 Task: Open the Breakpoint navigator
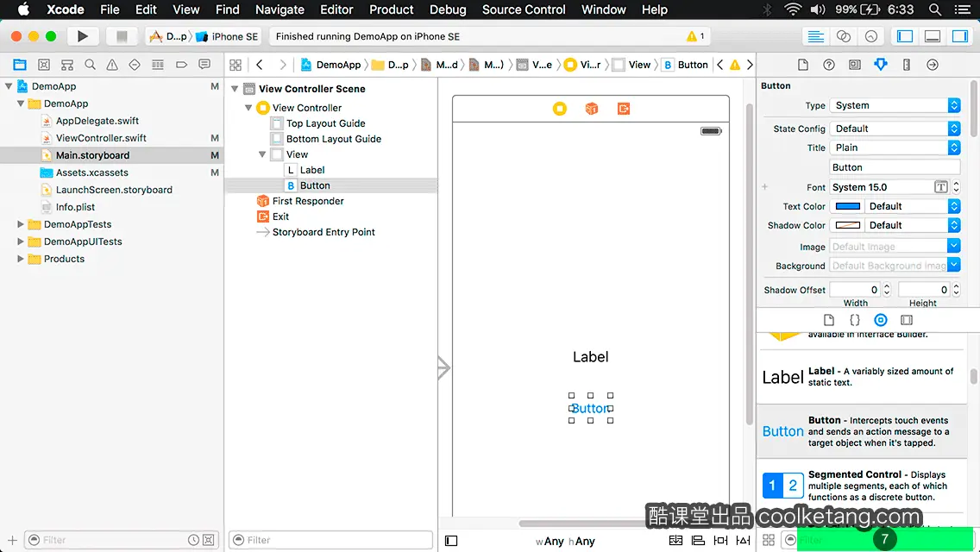pos(181,65)
